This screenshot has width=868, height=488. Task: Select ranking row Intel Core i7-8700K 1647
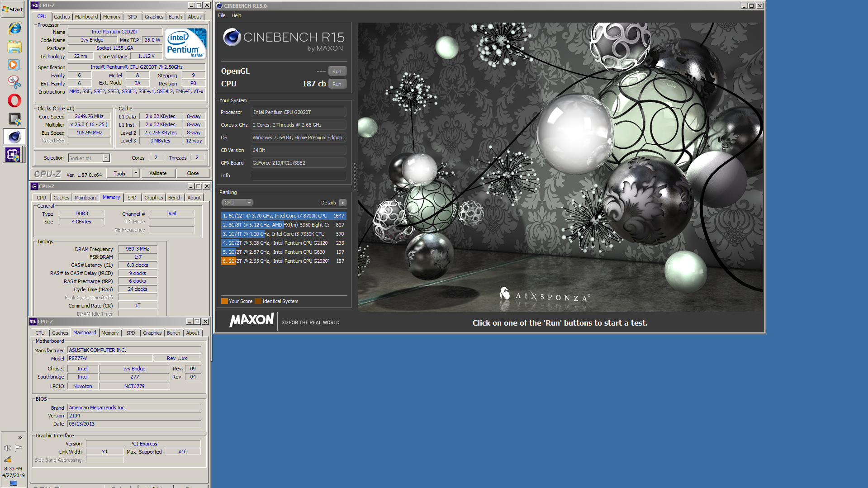(x=284, y=216)
